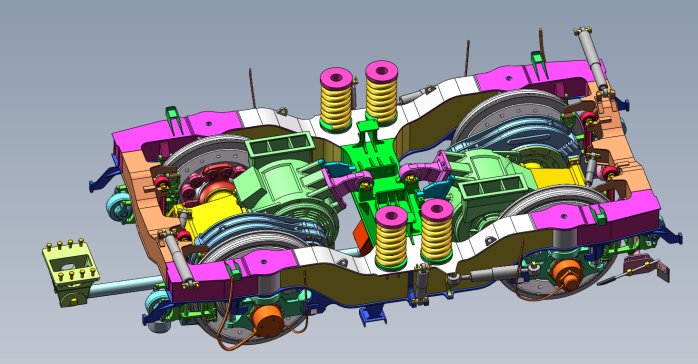The image size is (698, 364).
Task: Pick the pale yellow bolted bracket at the rod end
Action: pyautogui.click(x=70, y=272)
